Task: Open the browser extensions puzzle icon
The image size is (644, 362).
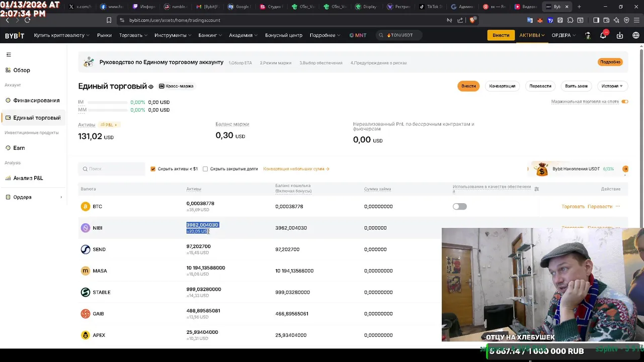Action: (570, 20)
